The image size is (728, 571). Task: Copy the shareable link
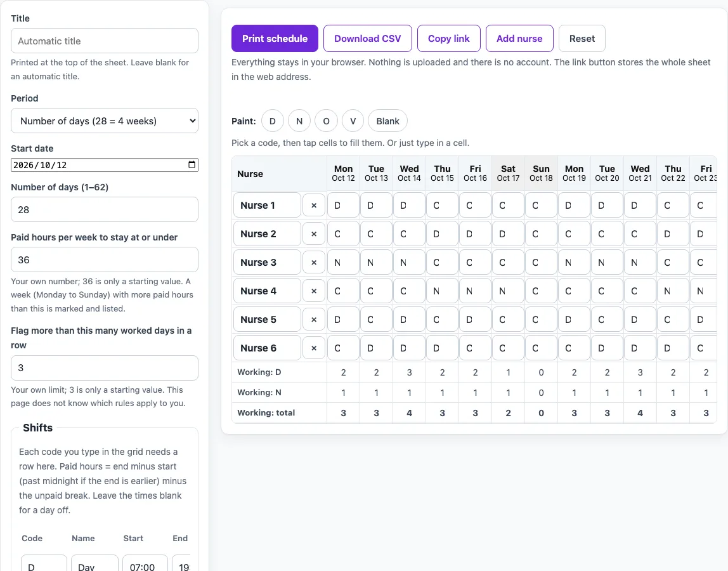449,39
